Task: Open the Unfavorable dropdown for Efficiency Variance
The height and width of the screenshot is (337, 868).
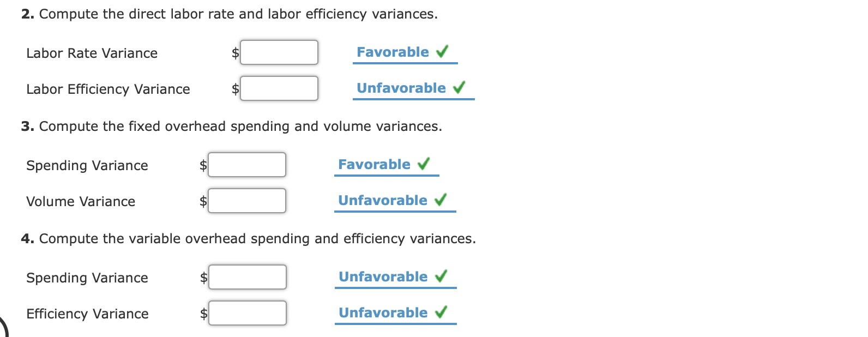Action: click(x=396, y=313)
